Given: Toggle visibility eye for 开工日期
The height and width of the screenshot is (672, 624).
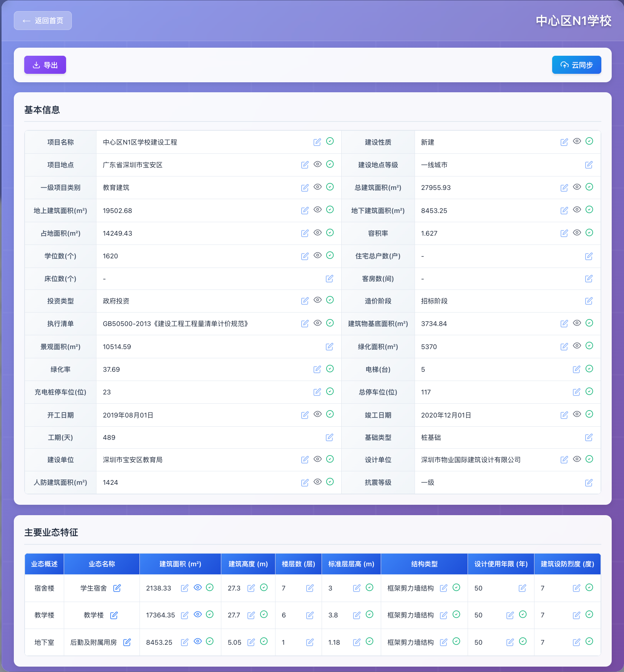Looking at the screenshot, I should 317,414.
